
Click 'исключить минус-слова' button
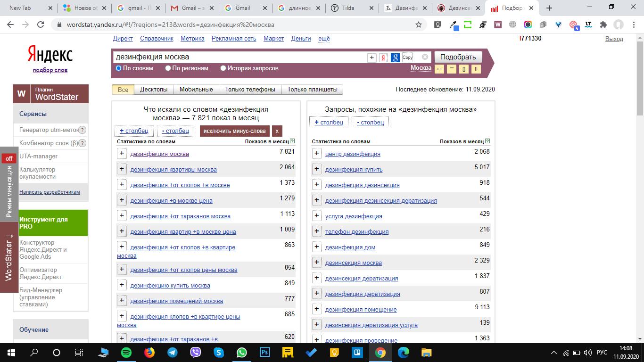pos(235,131)
